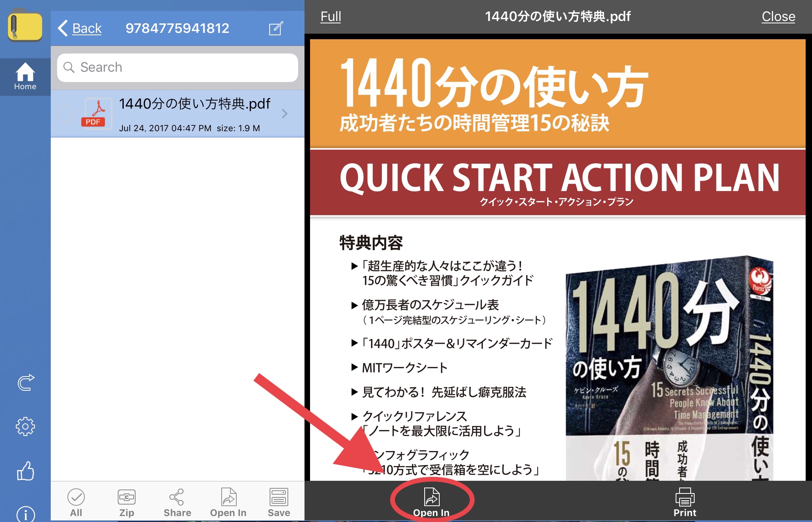Tap the thumbs-up rate icon

point(25,470)
